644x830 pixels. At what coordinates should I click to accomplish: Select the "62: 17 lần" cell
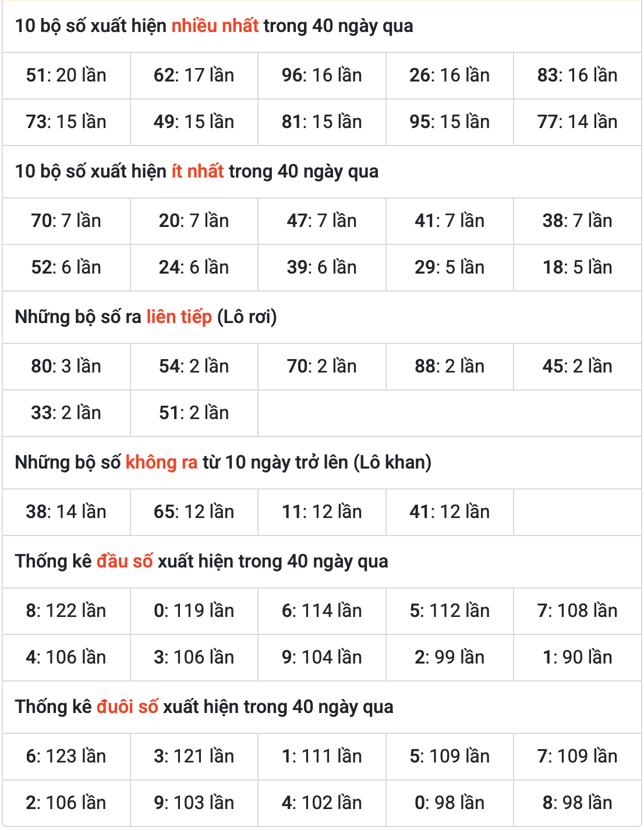click(194, 76)
